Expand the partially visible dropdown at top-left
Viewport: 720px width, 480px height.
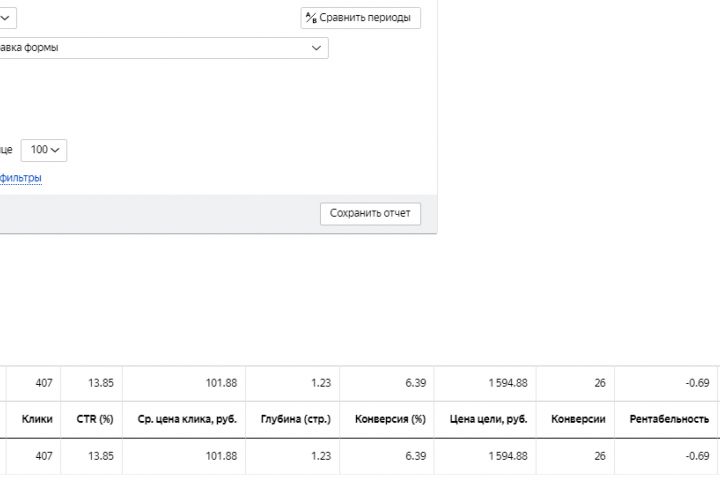[6, 17]
